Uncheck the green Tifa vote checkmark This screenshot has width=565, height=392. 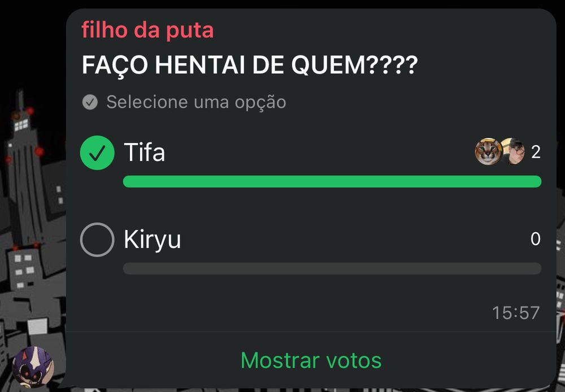(97, 153)
